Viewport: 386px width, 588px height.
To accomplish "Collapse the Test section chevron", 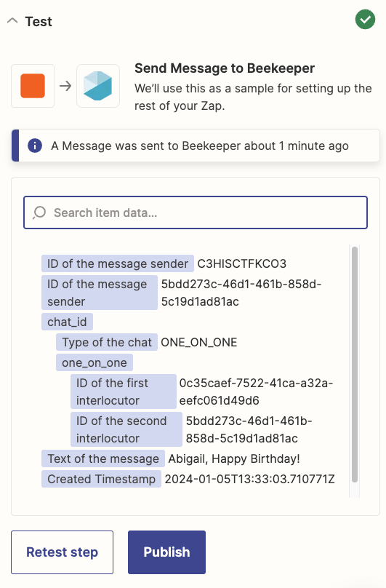I will (x=12, y=20).
